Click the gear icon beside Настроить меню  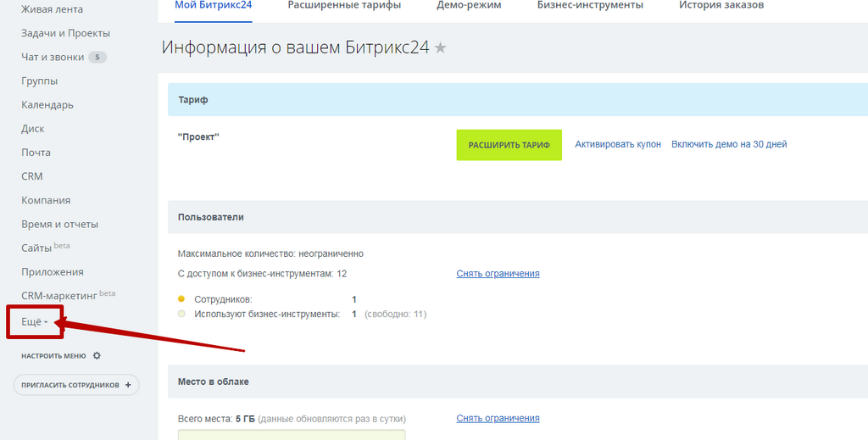coord(97,356)
